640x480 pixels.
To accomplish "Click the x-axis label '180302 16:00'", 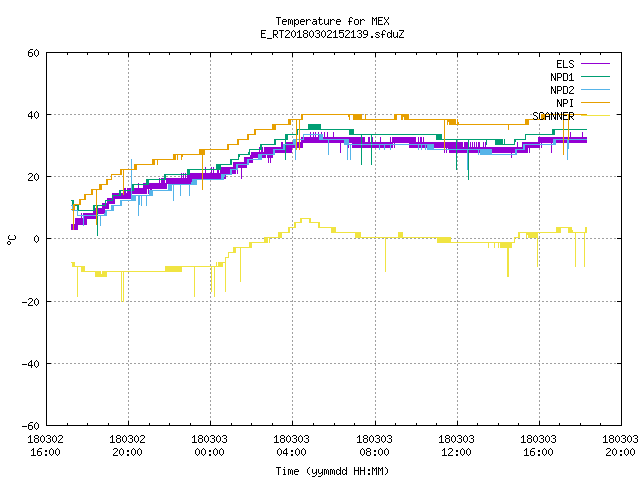I will (x=45, y=446).
